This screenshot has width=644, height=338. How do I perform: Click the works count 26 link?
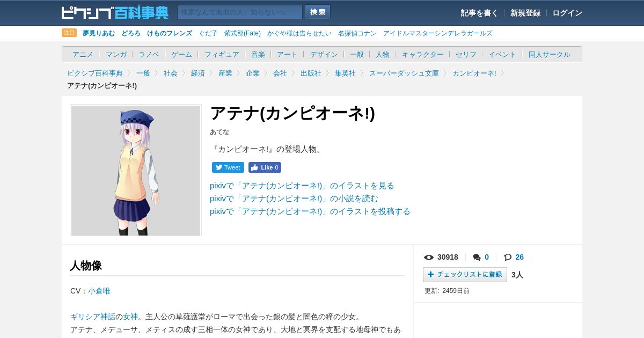tap(519, 257)
